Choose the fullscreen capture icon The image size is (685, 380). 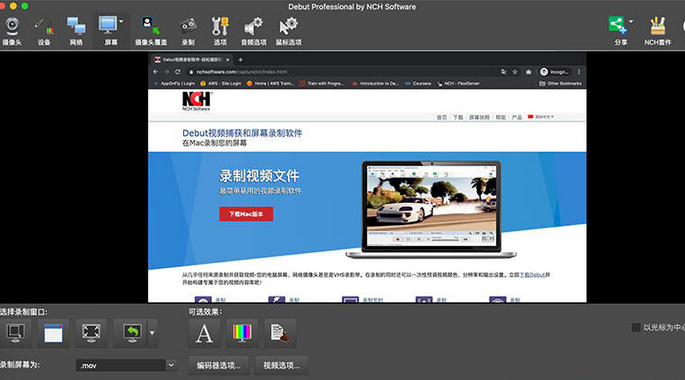(91, 333)
